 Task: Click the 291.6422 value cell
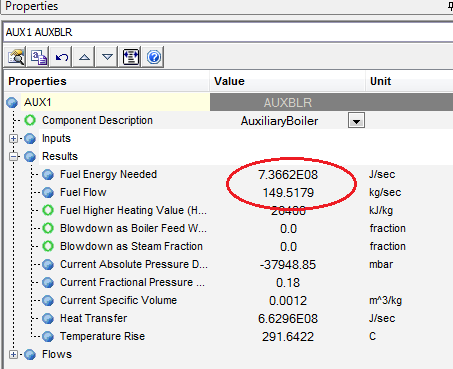(288, 337)
